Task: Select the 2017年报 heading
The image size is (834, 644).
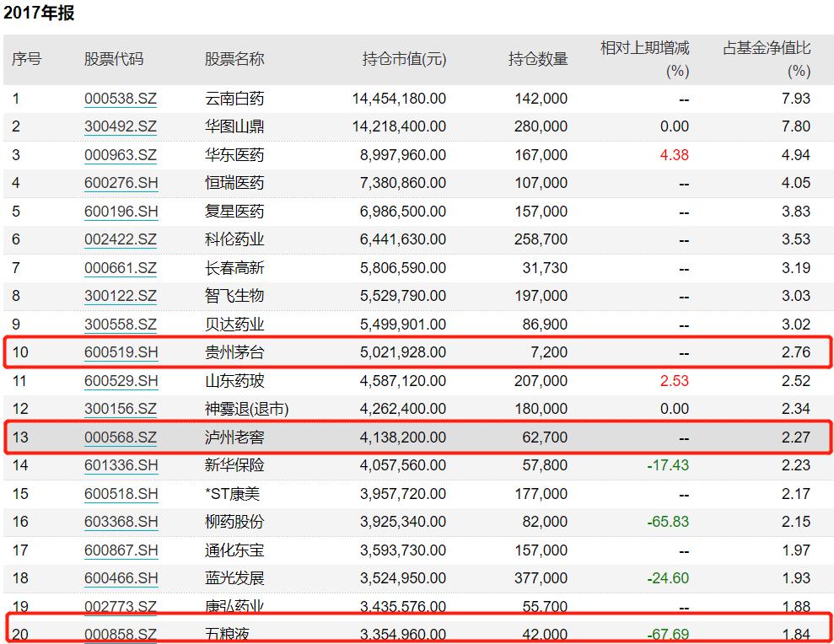Action: click(x=39, y=13)
